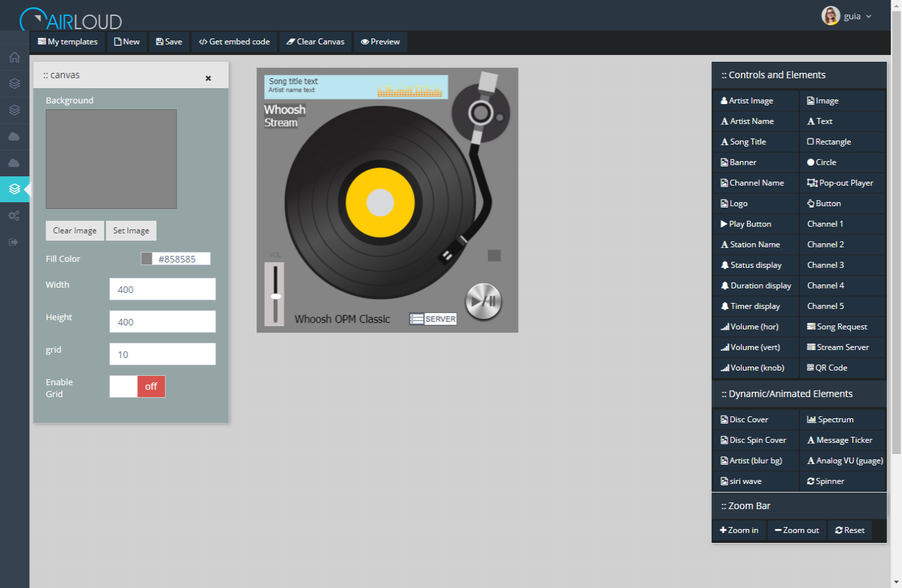The image size is (902, 588).
Task: Click Zoom in on the Zoom Bar
Action: [739, 530]
